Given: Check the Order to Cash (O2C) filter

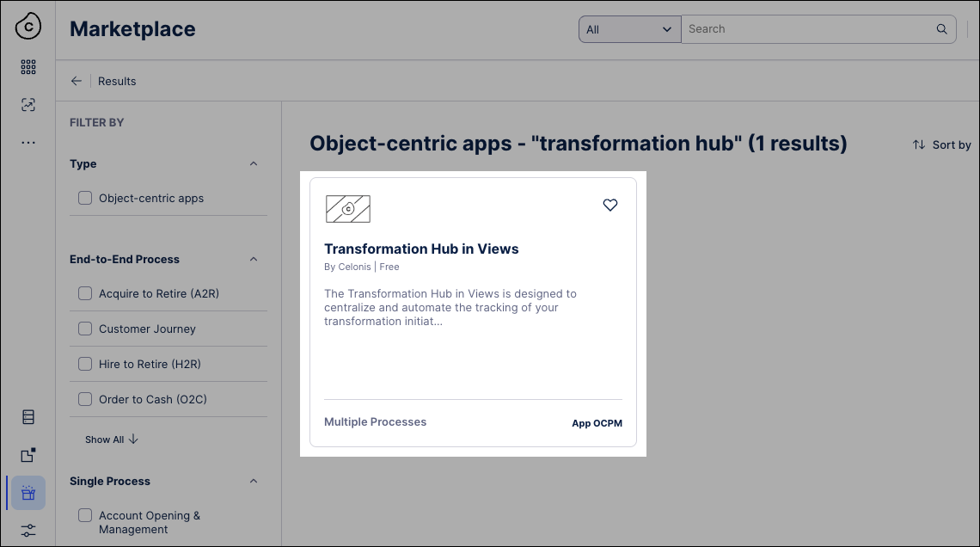Looking at the screenshot, I should (x=85, y=399).
